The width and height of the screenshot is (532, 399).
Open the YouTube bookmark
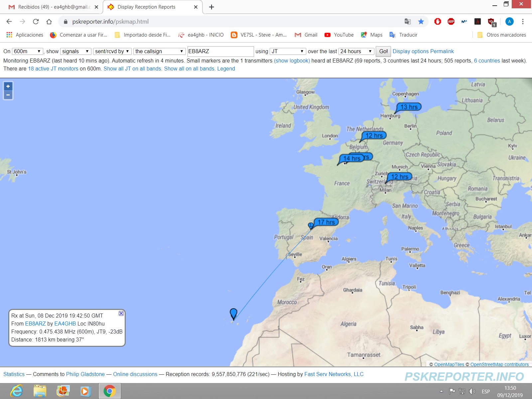[339, 35]
